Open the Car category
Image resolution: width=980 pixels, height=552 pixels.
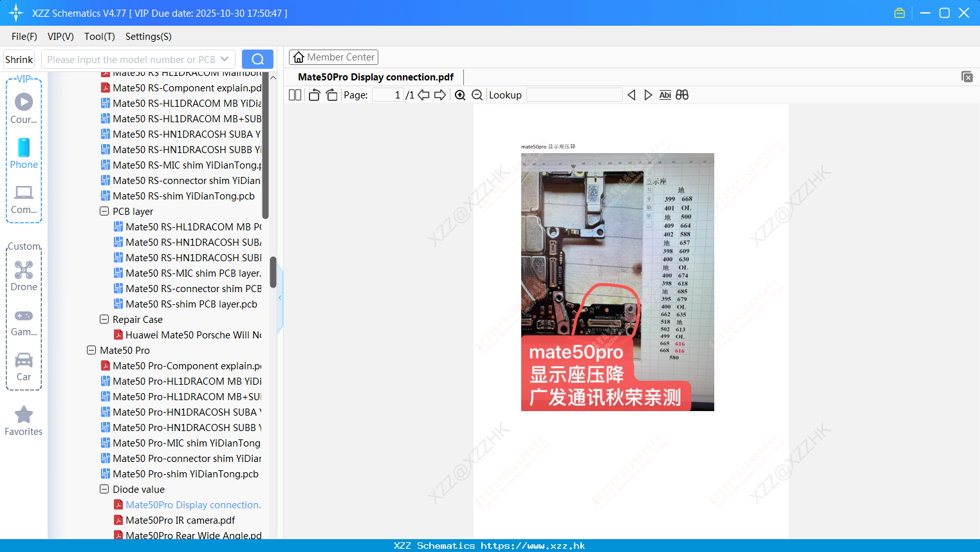coord(24,366)
